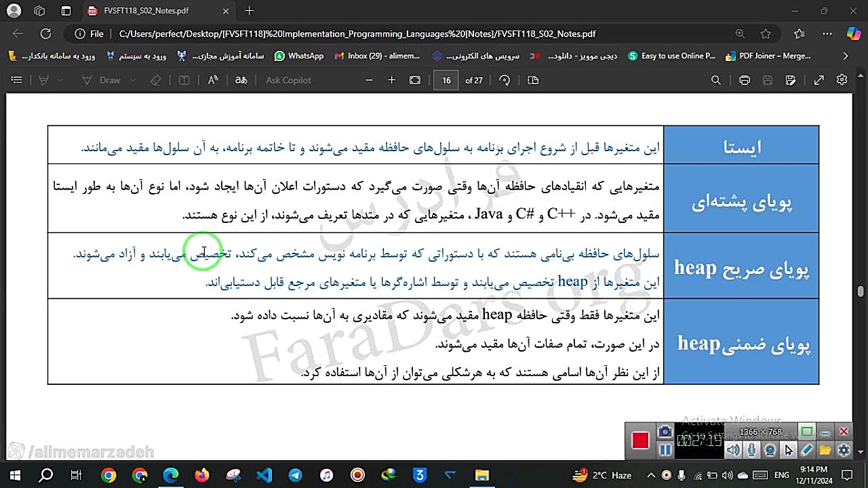Open Edge Settings and more menu

click(827, 34)
